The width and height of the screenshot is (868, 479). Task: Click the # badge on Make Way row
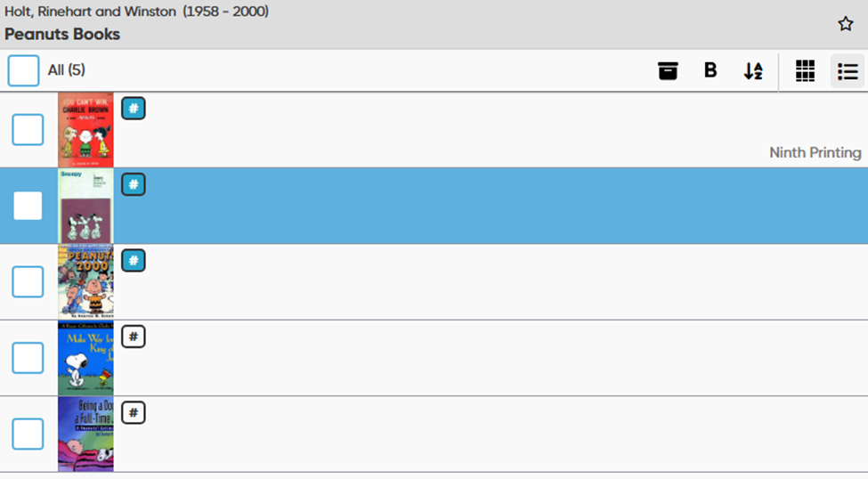point(133,337)
